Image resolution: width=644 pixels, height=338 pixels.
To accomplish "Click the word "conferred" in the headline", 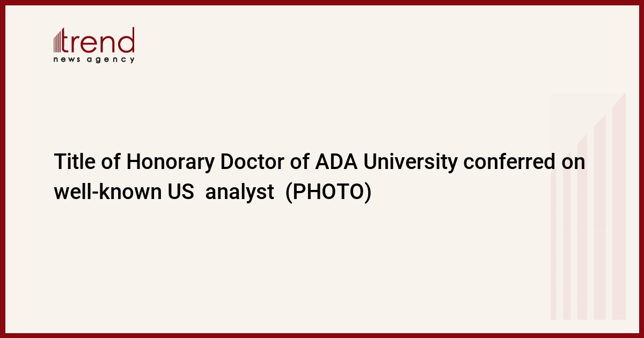I will click(x=509, y=163).
